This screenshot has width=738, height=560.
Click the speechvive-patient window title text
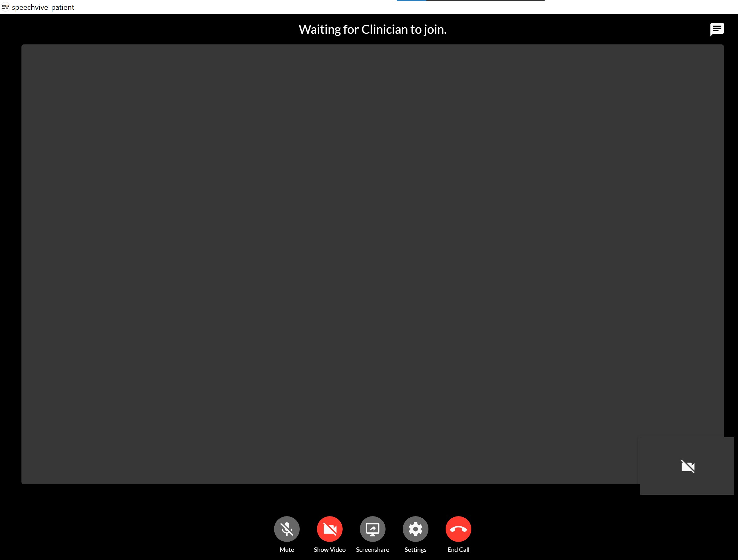(43, 7)
